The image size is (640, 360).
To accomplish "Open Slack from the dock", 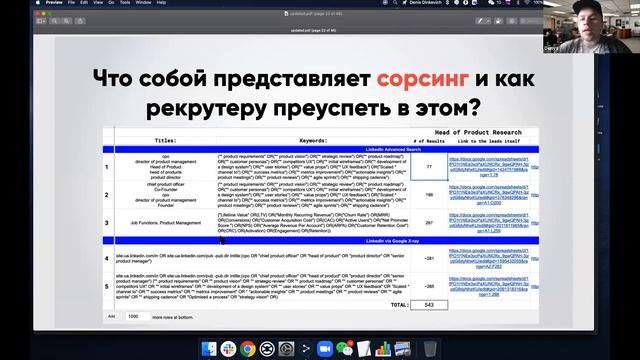I will coord(228,349).
